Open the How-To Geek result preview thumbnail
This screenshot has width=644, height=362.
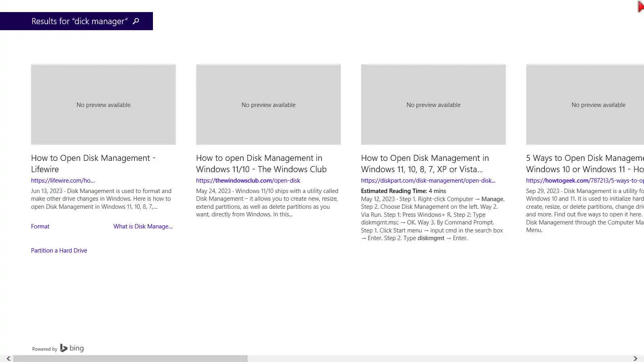585,105
